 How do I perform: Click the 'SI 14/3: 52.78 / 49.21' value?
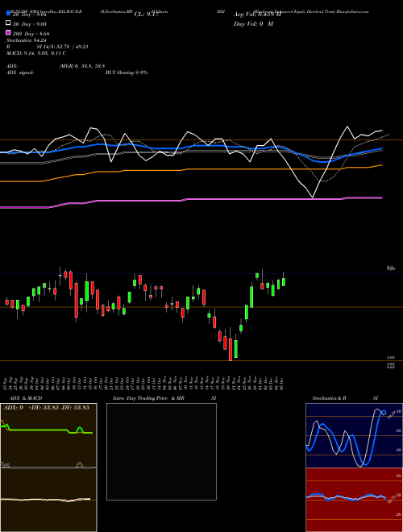[63, 47]
